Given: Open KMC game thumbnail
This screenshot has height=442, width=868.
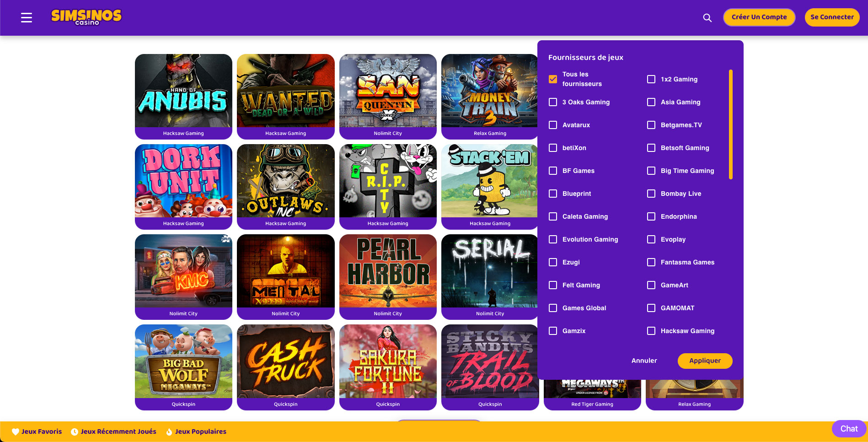Looking at the screenshot, I should pyautogui.click(x=183, y=271).
